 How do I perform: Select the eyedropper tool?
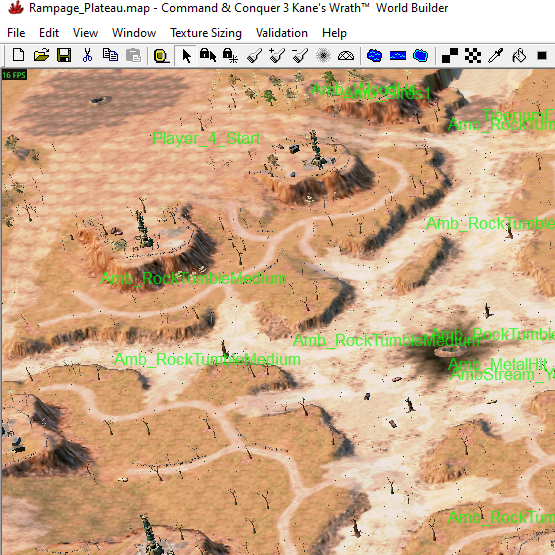[x=496, y=56]
